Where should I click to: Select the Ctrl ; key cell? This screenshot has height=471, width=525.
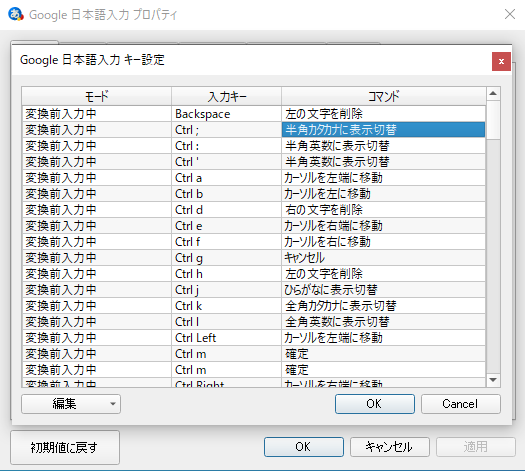(x=226, y=130)
